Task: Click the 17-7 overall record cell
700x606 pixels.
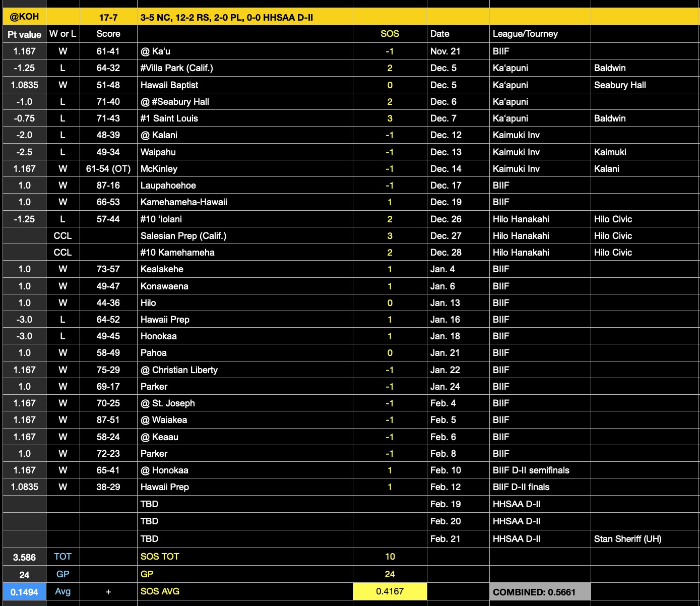Action: click(x=108, y=18)
